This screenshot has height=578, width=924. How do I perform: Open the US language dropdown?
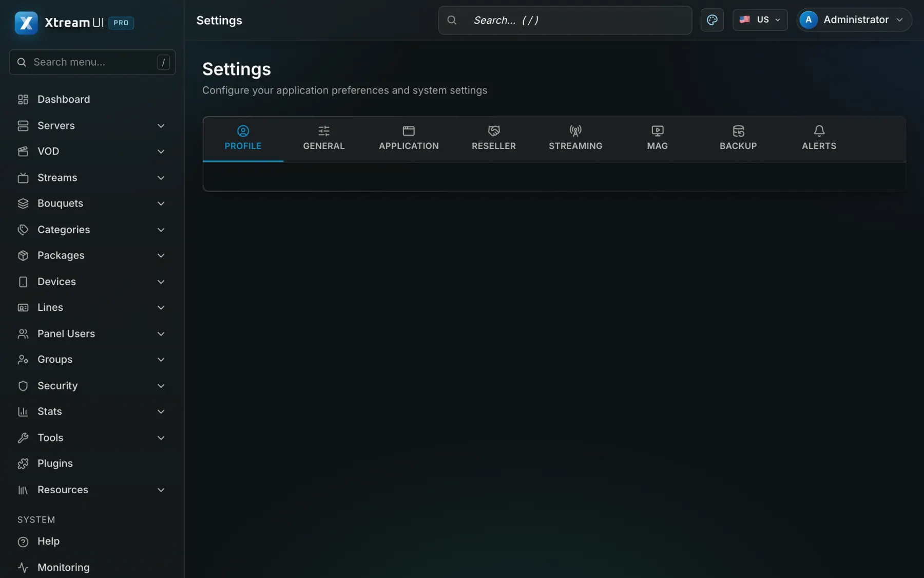[x=760, y=20]
